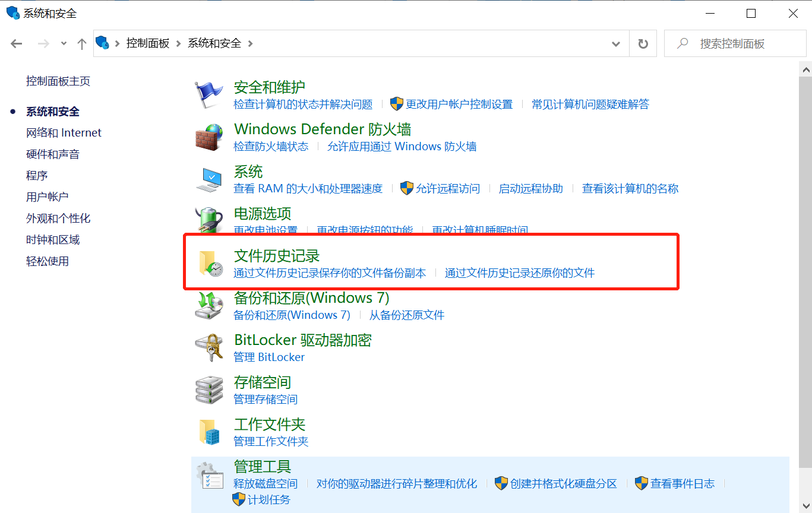This screenshot has height=513, width=812.
Task: Open 时钟和区域 category in sidebar
Action: point(53,239)
